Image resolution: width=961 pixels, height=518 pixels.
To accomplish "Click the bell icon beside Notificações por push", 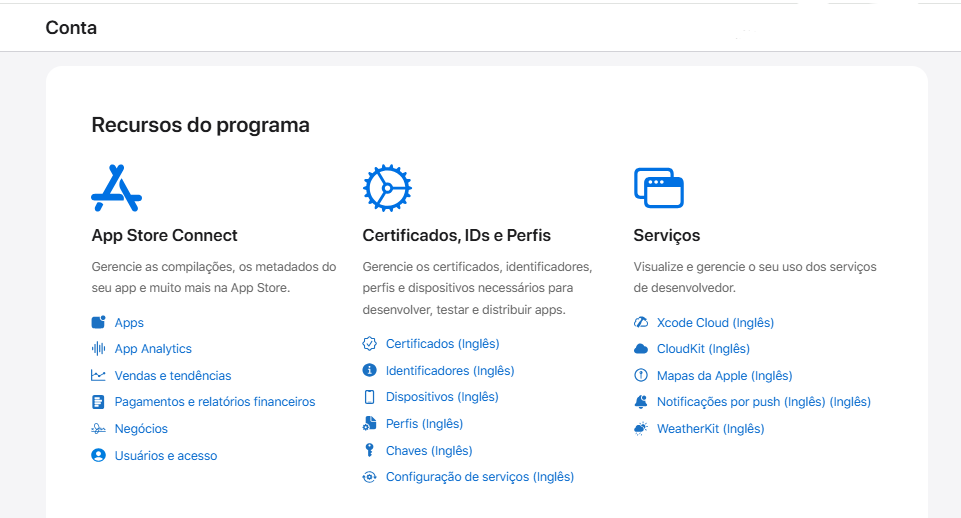I will tap(641, 402).
